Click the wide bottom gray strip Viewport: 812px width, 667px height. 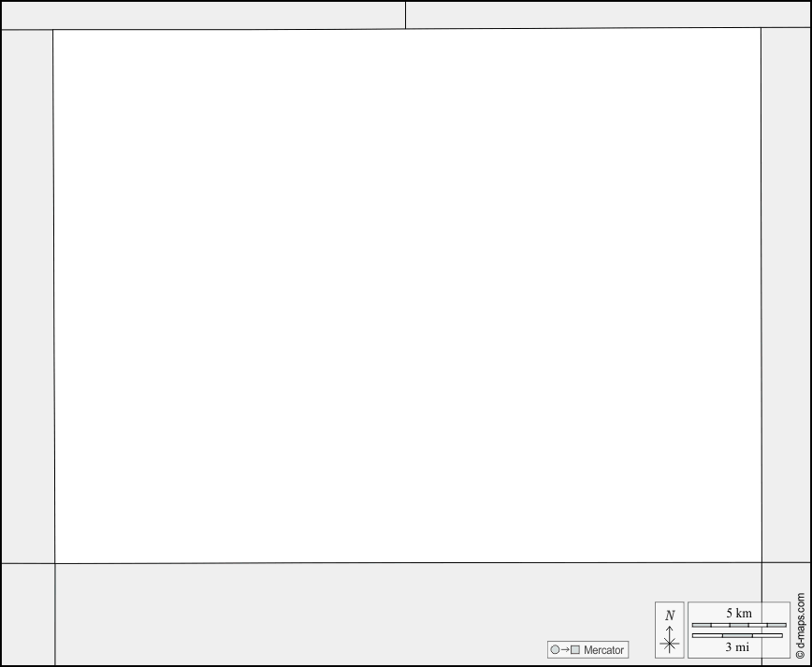click(x=408, y=614)
